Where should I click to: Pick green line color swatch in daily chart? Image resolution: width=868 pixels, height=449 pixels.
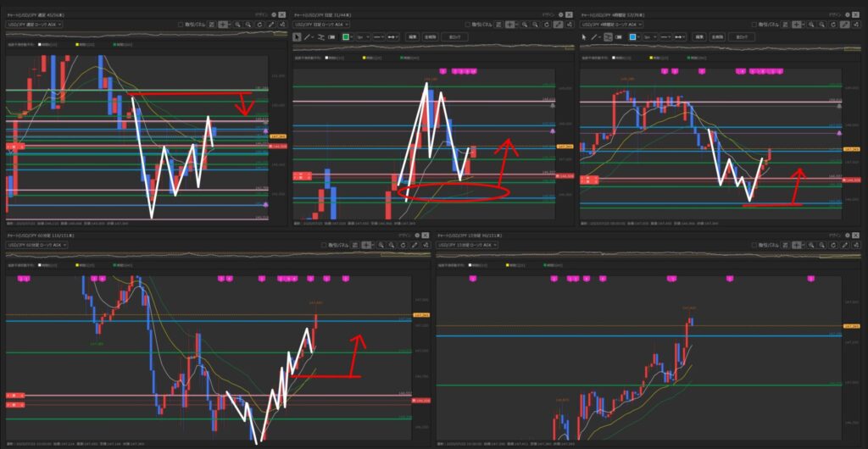click(346, 36)
